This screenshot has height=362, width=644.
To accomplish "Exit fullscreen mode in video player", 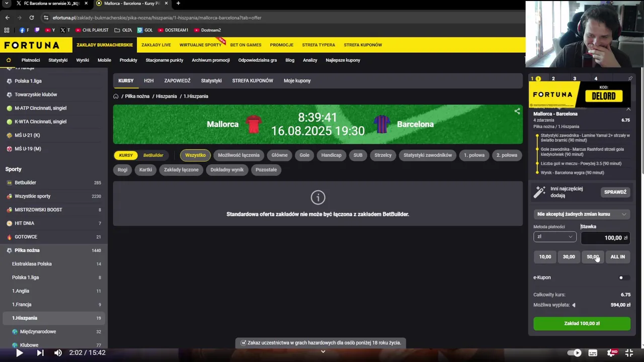I will (629, 353).
